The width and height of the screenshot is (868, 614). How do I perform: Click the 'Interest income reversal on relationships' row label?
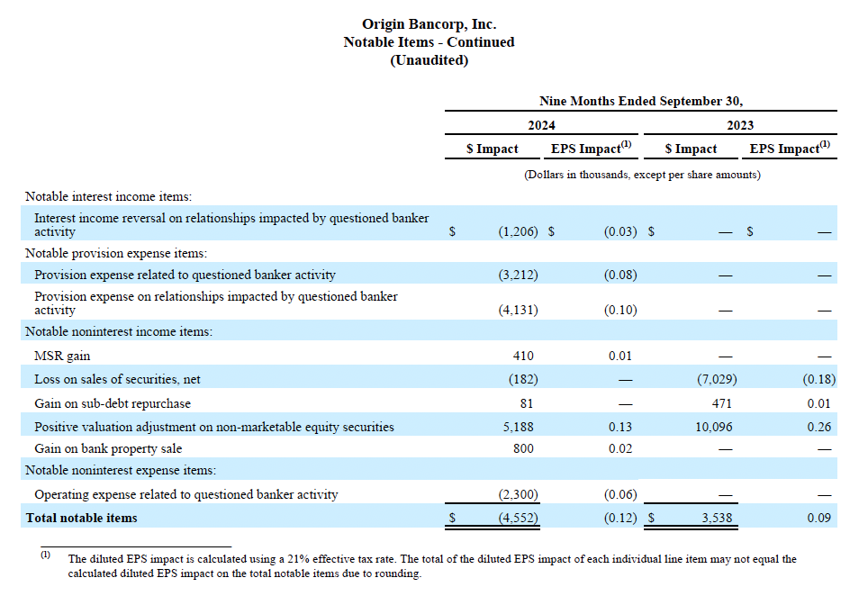click(x=231, y=225)
